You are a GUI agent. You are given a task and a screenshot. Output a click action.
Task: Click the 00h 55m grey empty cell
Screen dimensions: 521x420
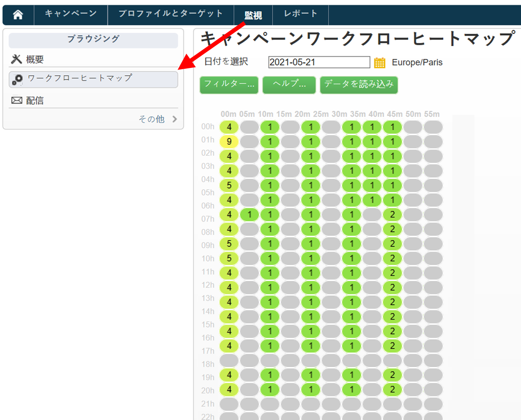pos(433,127)
